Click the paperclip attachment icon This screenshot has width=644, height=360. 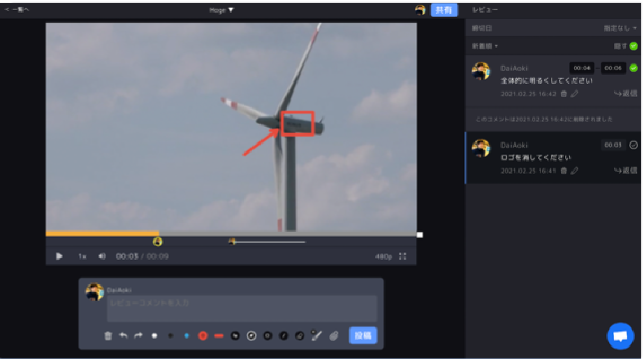click(x=334, y=336)
